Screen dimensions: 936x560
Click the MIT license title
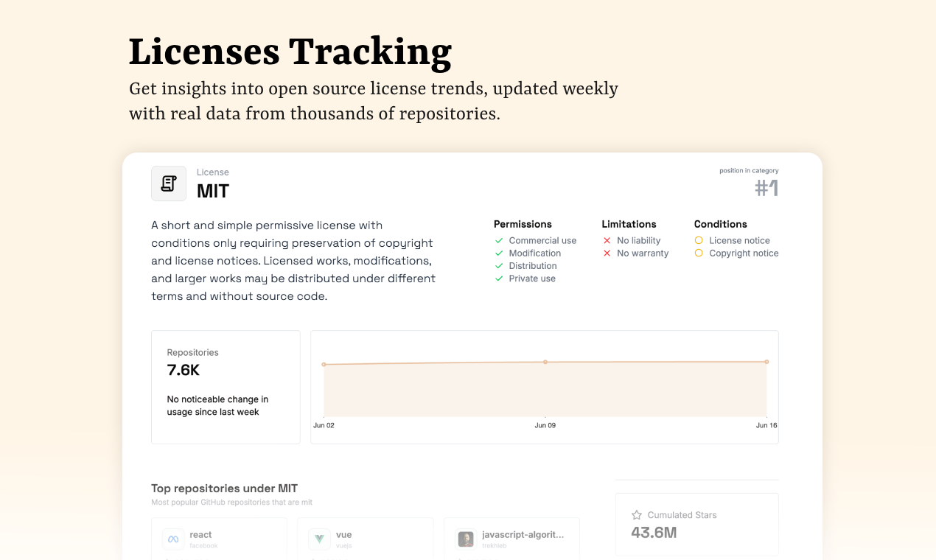coord(213,191)
